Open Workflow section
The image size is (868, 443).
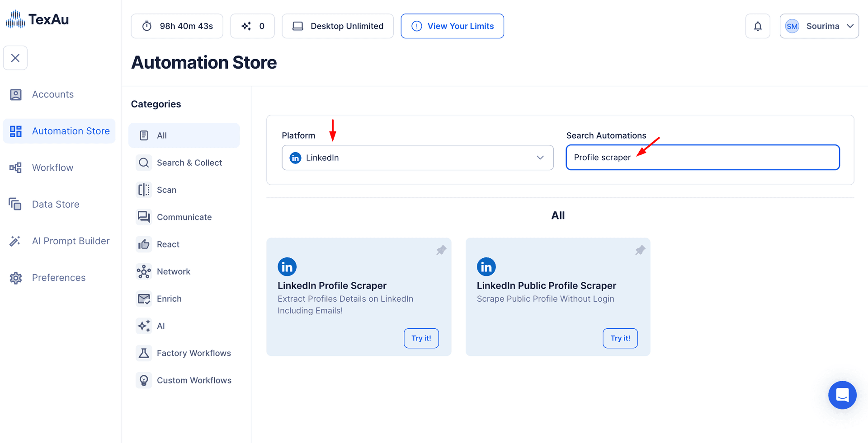(59, 168)
